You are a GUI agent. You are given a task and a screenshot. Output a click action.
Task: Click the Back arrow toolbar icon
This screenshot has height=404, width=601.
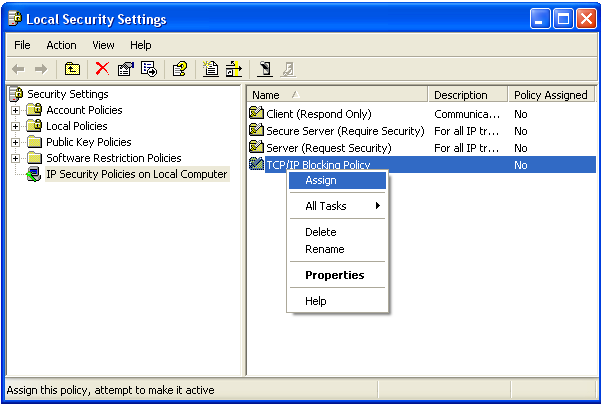tap(18, 69)
